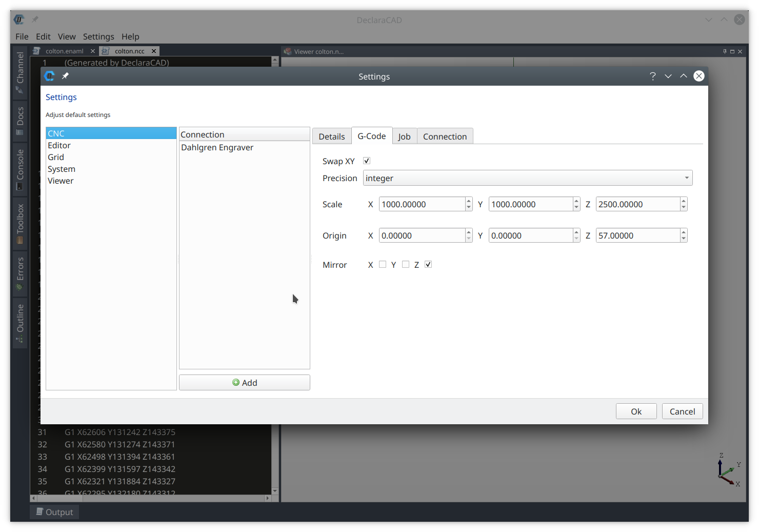Enable Mirror X checkbox
759x532 pixels.
383,264
